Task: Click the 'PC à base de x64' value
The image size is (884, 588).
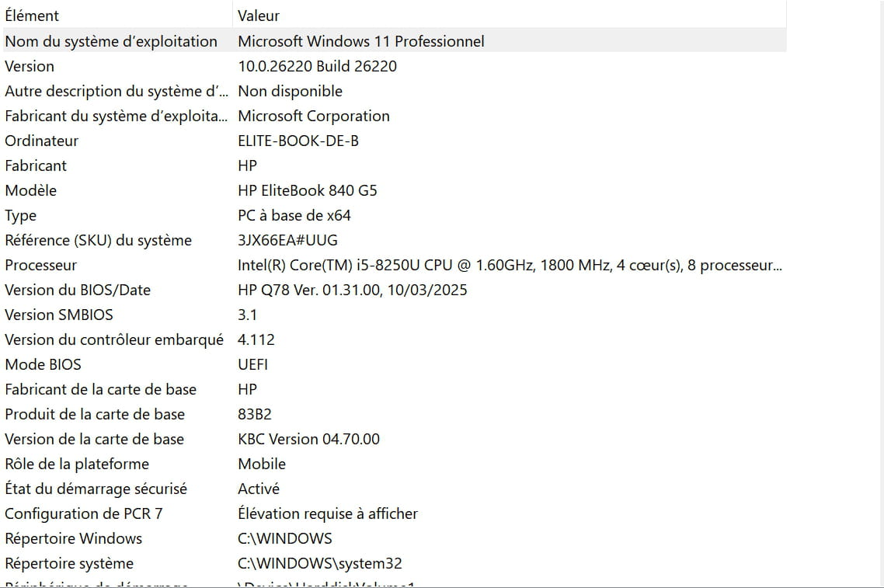Action: 294,215
